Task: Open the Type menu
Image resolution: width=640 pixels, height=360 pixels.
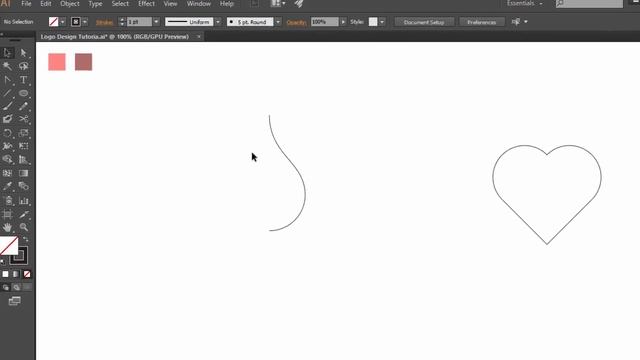Action: (96, 4)
